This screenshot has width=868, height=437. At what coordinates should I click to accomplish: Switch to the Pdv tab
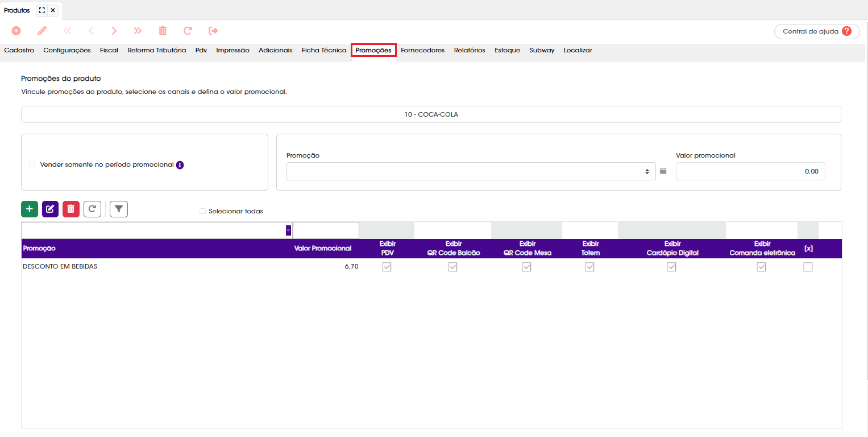click(x=201, y=50)
